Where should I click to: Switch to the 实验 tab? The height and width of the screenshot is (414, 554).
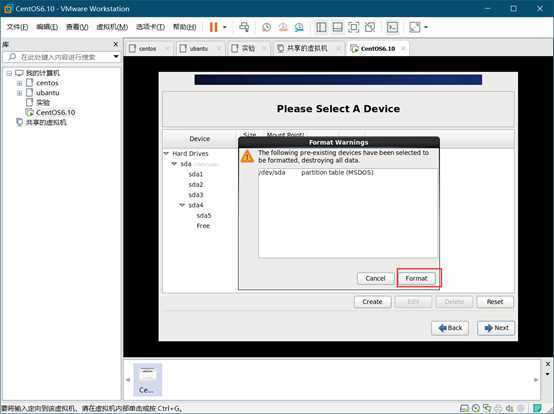pos(248,48)
